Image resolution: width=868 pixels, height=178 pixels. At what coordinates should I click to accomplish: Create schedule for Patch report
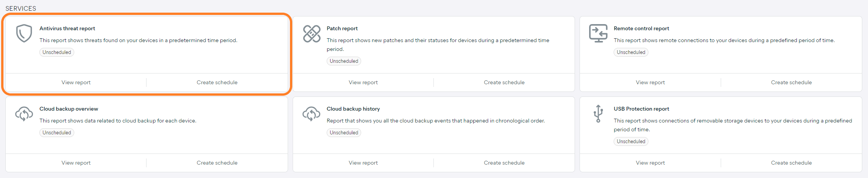tap(504, 82)
